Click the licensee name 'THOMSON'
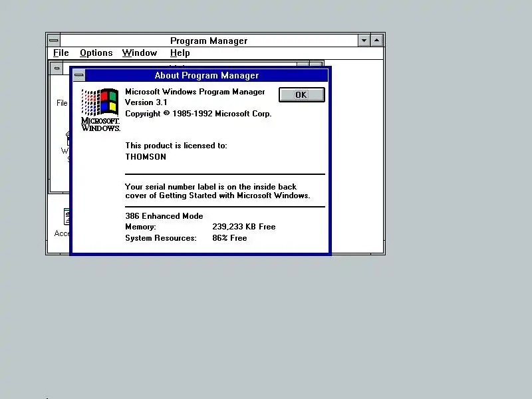The height and width of the screenshot is (399, 532). pos(146,157)
